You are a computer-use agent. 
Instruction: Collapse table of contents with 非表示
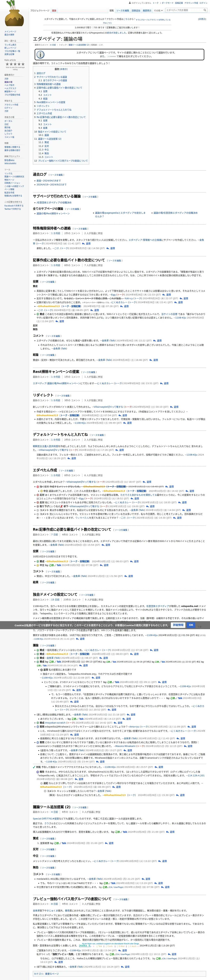point(64,69)
